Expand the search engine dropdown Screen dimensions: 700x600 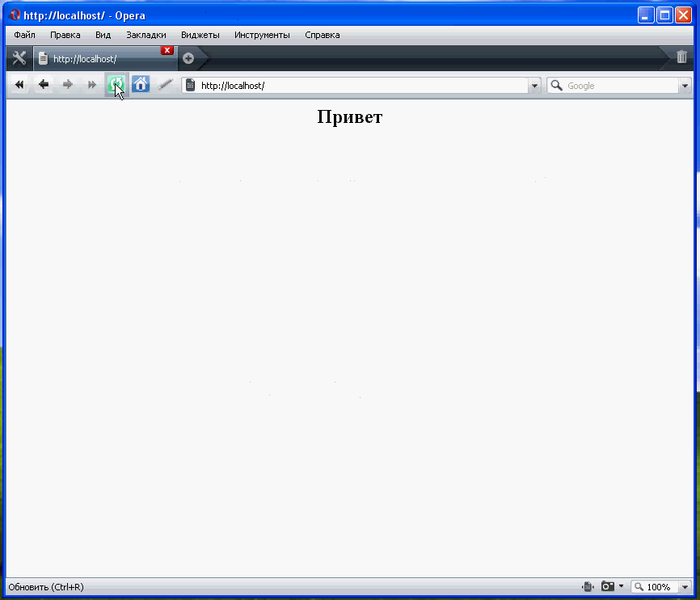click(x=685, y=86)
